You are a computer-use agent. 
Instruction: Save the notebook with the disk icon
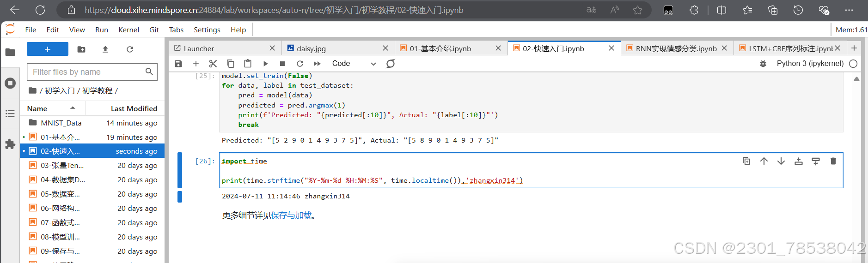178,64
